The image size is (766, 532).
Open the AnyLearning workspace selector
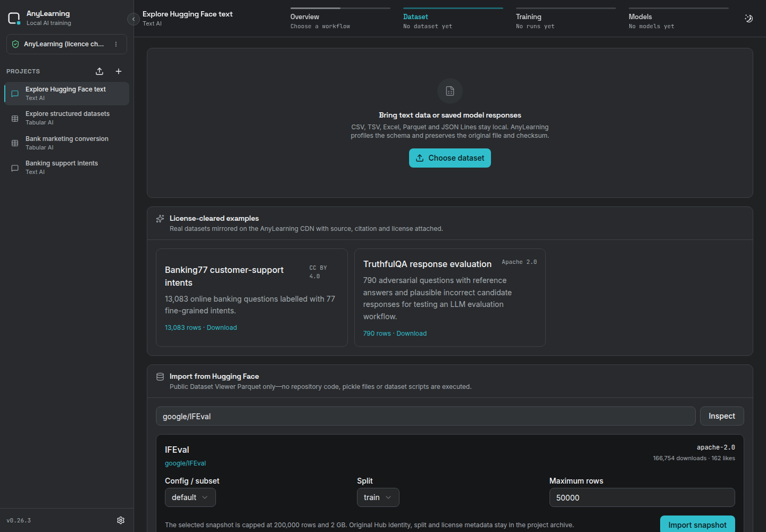point(66,44)
